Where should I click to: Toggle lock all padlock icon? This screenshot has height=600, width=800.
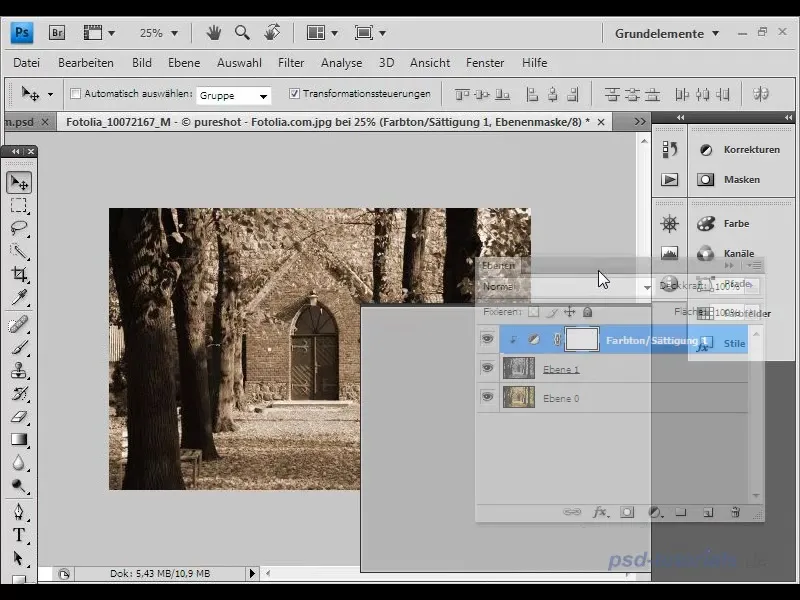(588, 312)
